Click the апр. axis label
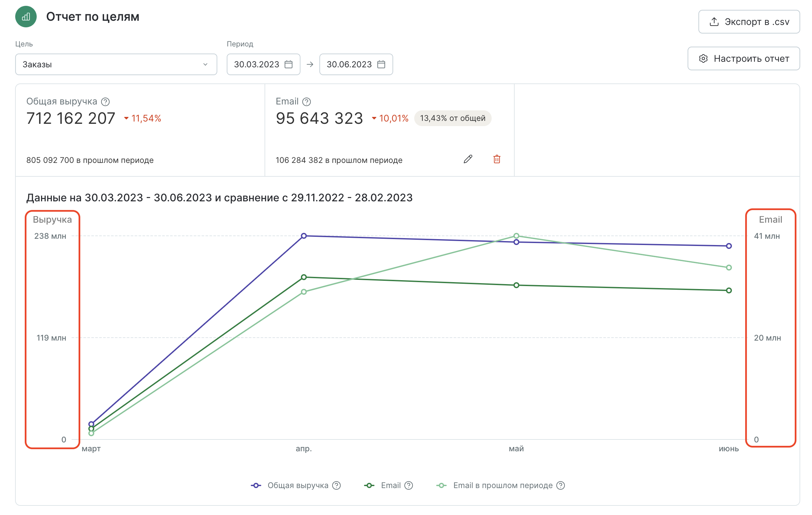812x515 pixels. click(304, 449)
